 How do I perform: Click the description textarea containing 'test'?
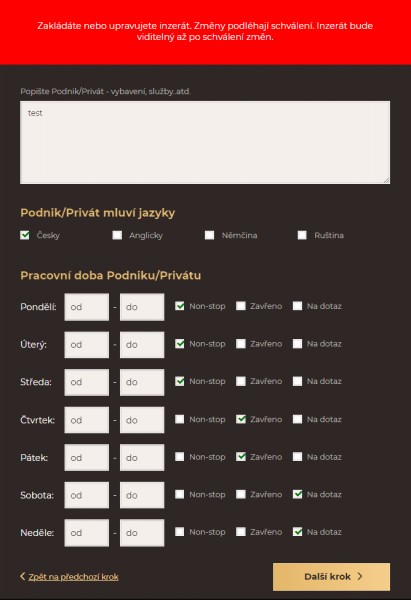[x=205, y=142]
